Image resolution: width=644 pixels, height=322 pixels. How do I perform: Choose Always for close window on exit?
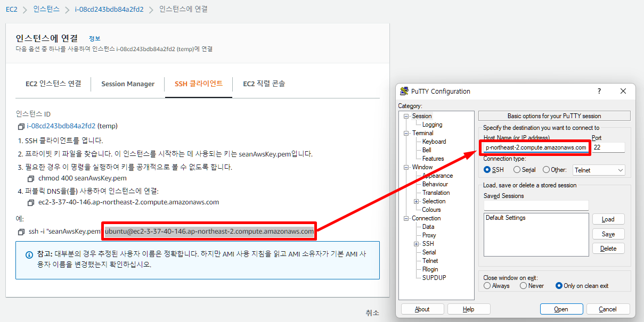[487, 286]
